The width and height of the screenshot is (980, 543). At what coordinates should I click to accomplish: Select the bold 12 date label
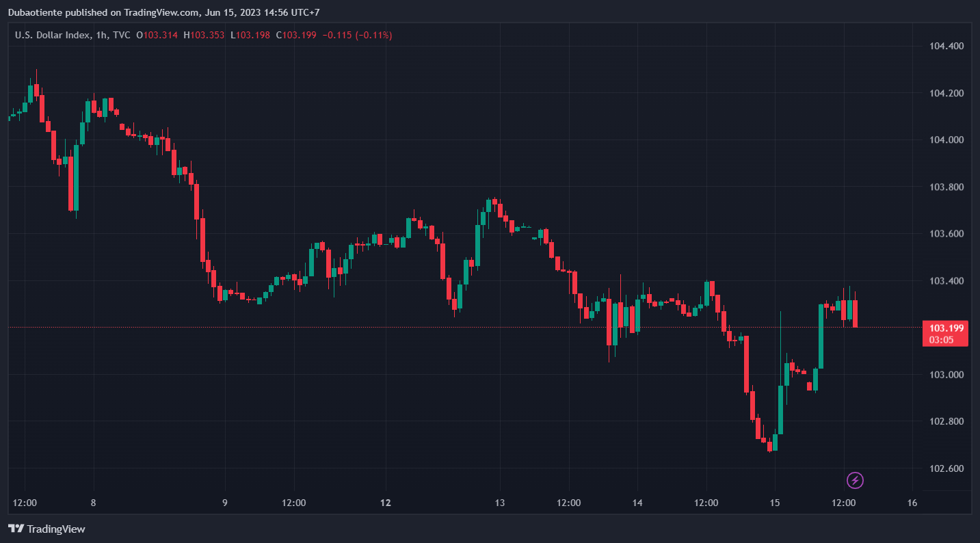pyautogui.click(x=386, y=503)
